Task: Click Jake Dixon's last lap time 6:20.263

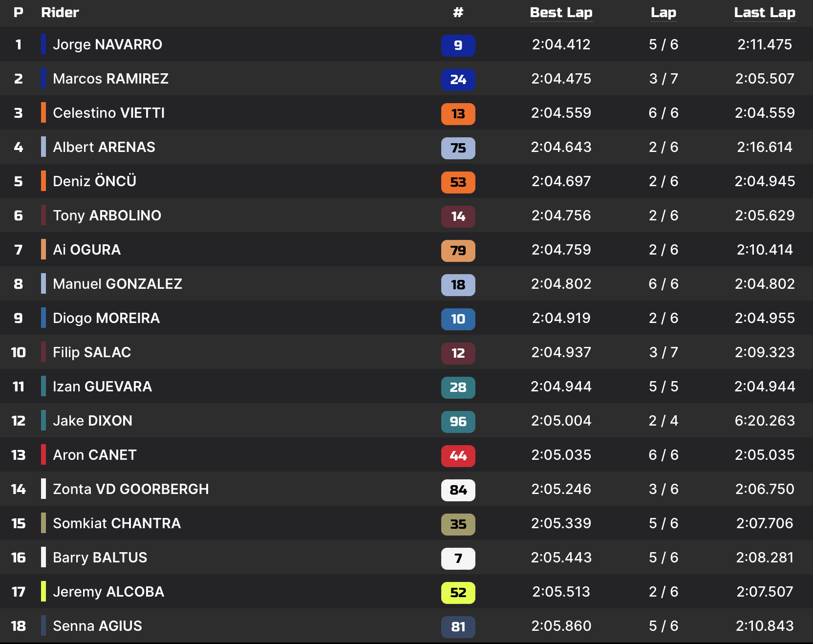Action: [x=765, y=421]
